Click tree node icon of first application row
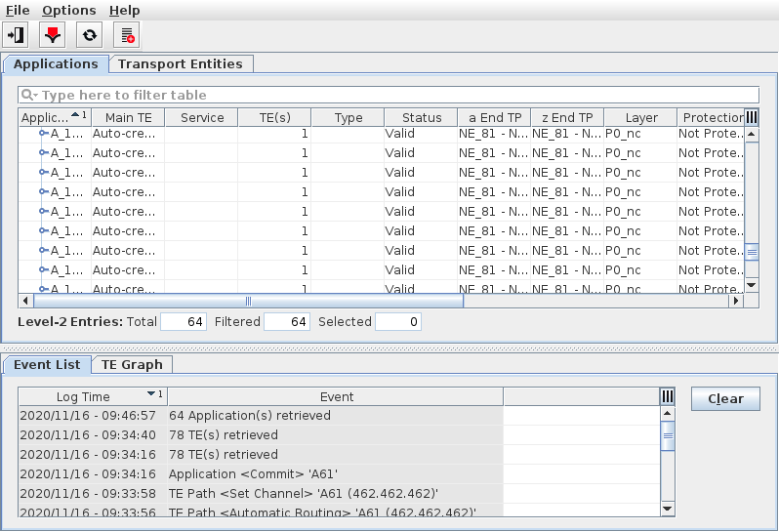Image resolution: width=779 pixels, height=532 pixels. (x=44, y=134)
